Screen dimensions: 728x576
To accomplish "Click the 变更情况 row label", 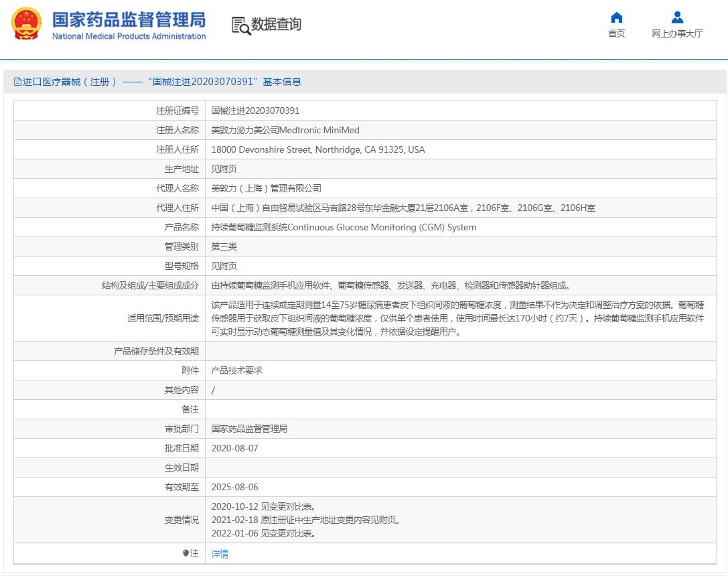I will (181, 520).
